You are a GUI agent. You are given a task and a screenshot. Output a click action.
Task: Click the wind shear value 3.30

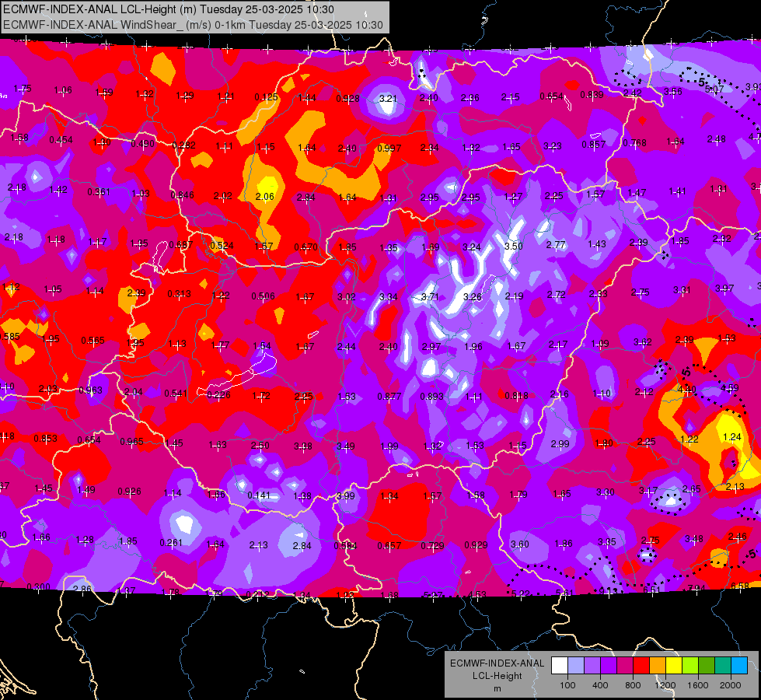pos(606,492)
